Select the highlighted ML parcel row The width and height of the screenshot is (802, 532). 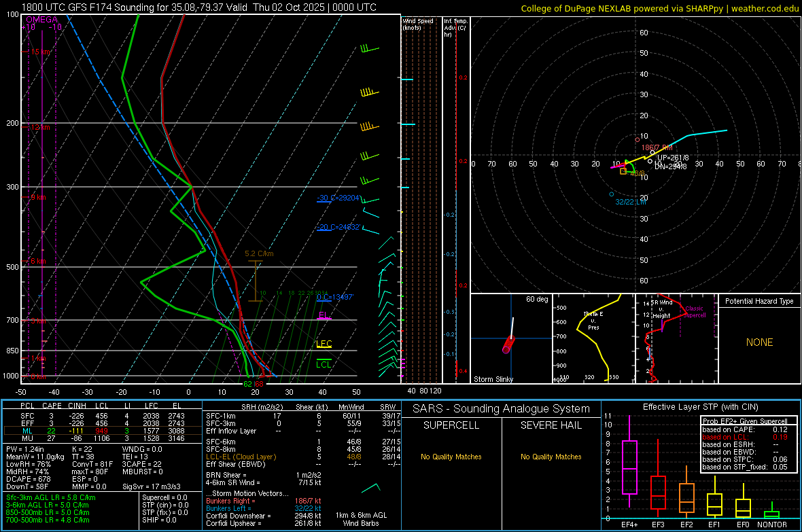coord(102,431)
